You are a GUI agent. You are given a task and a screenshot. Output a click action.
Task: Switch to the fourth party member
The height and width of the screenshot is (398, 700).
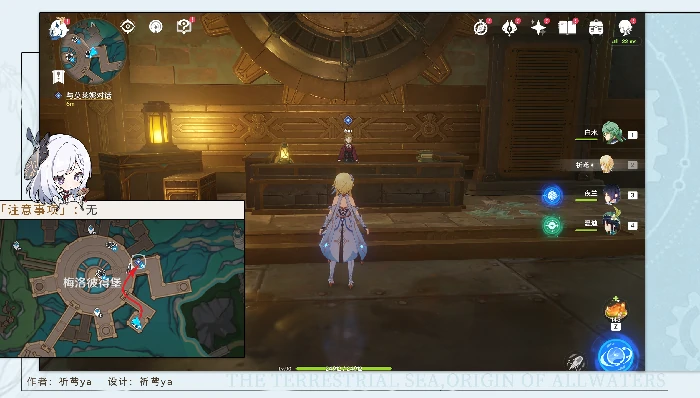tap(611, 223)
